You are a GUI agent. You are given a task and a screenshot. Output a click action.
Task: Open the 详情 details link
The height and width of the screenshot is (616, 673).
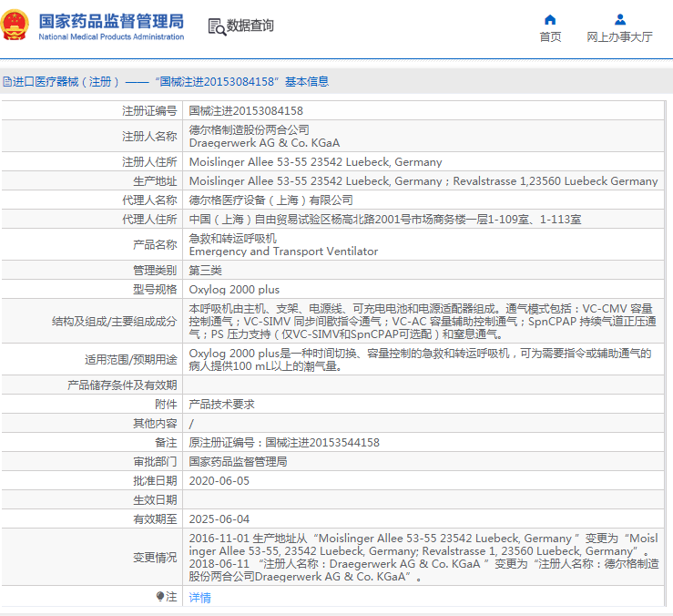[199, 598]
